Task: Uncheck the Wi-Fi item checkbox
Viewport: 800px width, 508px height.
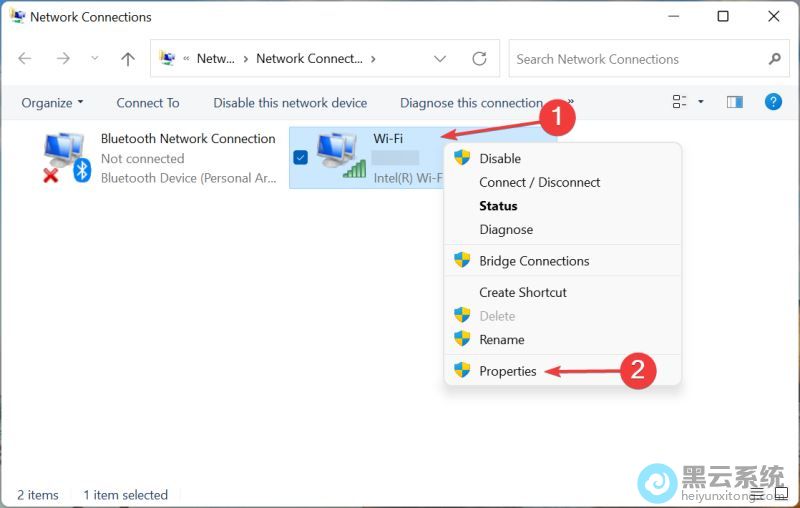Action: pyautogui.click(x=300, y=157)
